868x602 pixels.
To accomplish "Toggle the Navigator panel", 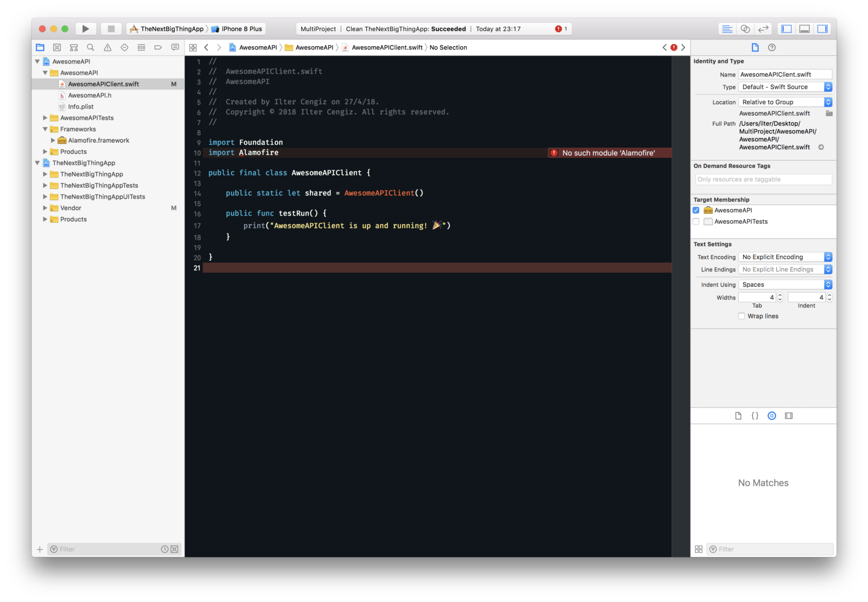I will pyautogui.click(x=787, y=29).
